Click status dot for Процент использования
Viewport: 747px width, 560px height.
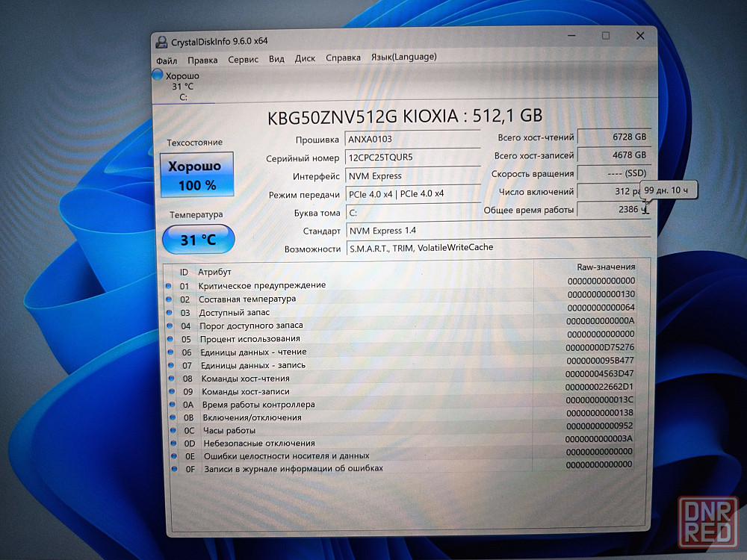point(170,339)
